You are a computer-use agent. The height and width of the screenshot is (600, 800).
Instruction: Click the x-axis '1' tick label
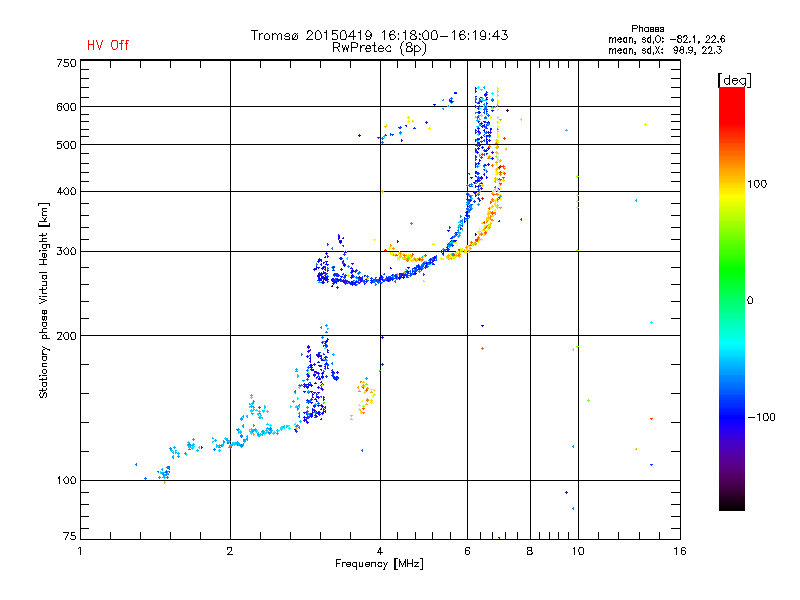coord(80,551)
